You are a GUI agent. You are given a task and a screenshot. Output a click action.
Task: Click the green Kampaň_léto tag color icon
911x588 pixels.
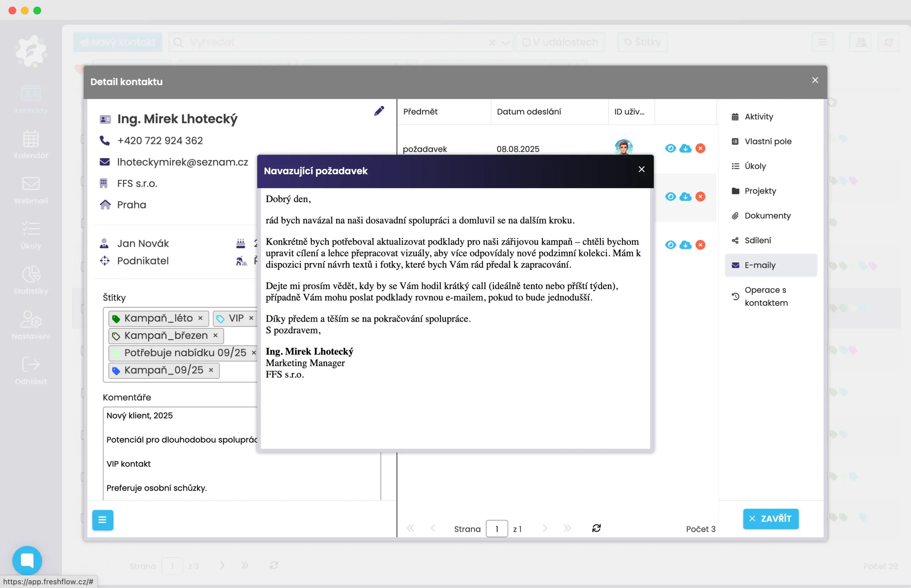(x=116, y=319)
